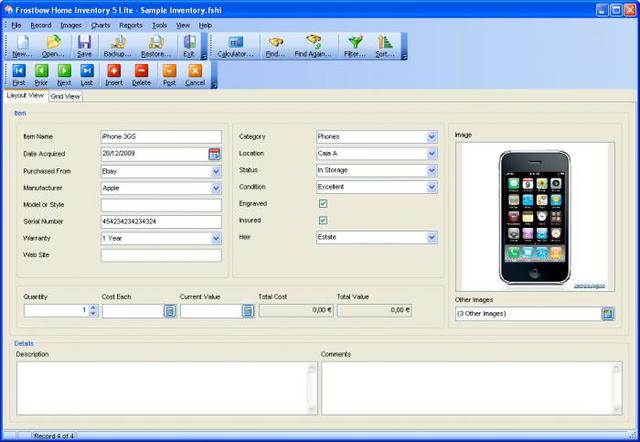
Task: Increase Quantity with the up arrow
Action: tap(93, 308)
